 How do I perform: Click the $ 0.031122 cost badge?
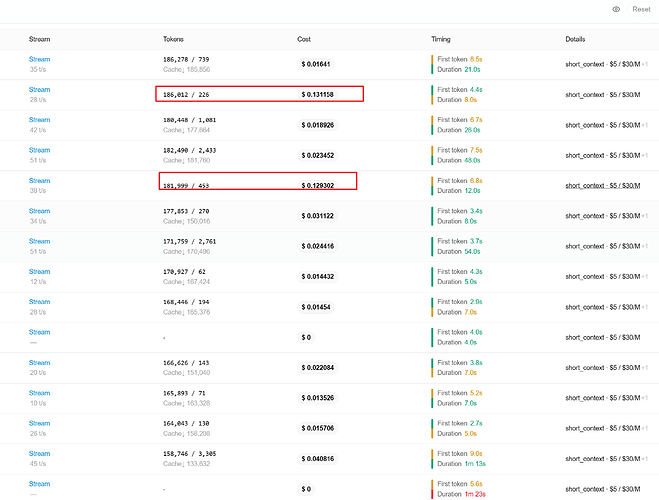pyautogui.click(x=318, y=216)
